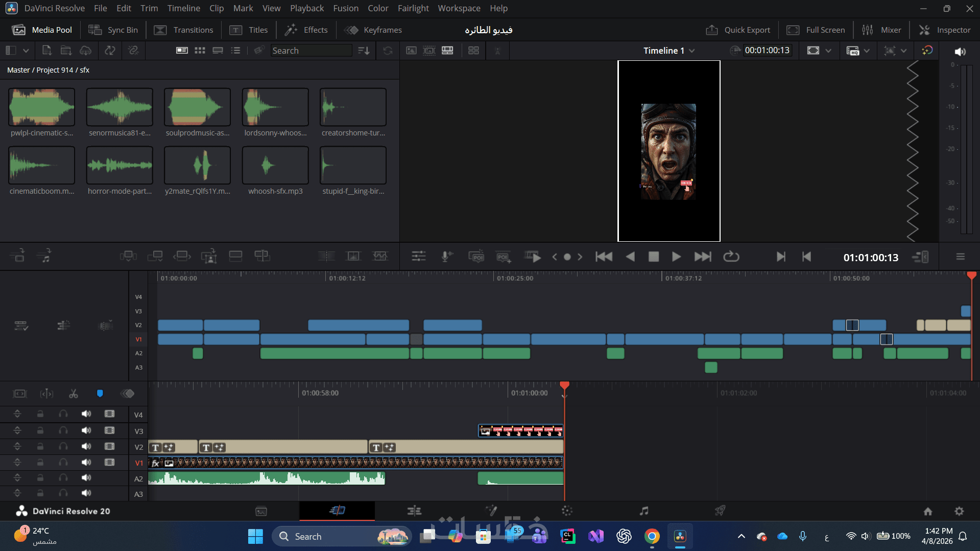Click the Play button below the viewer
The width and height of the screenshot is (980, 551).
click(676, 257)
